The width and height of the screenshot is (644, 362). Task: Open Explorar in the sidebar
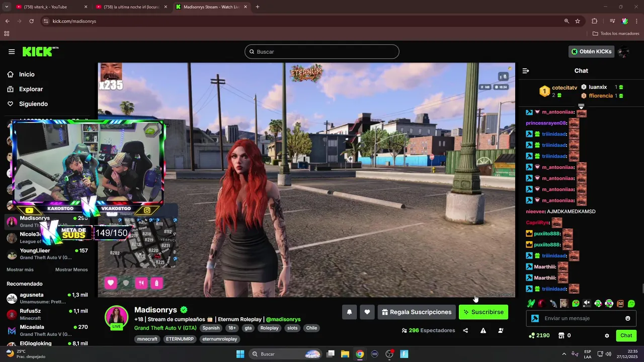point(31,89)
